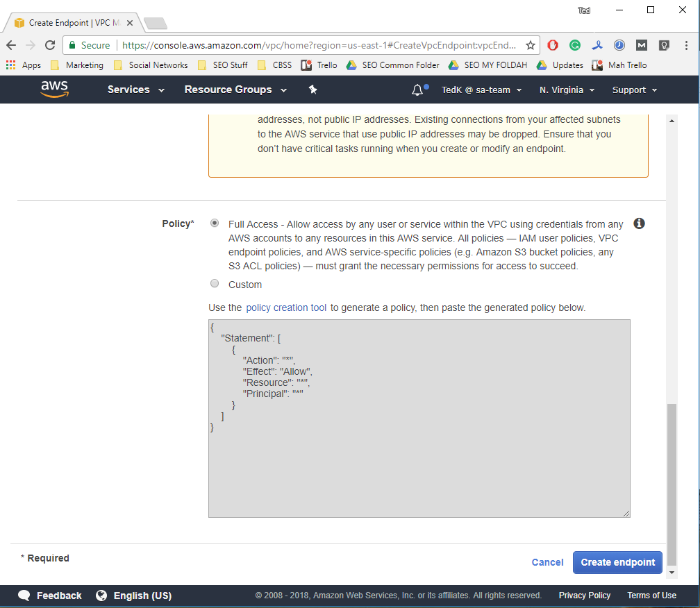This screenshot has height=608, width=700.
Task: Open the Support menu
Action: tap(634, 90)
